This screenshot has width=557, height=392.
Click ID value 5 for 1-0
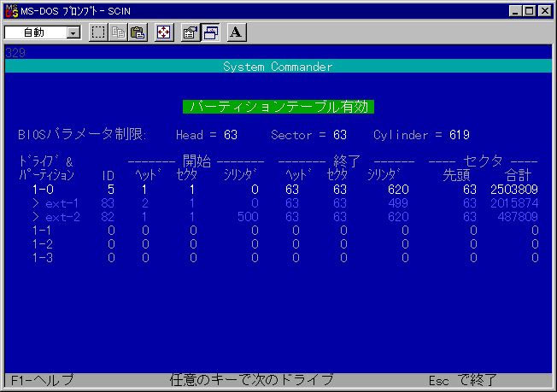(111, 190)
